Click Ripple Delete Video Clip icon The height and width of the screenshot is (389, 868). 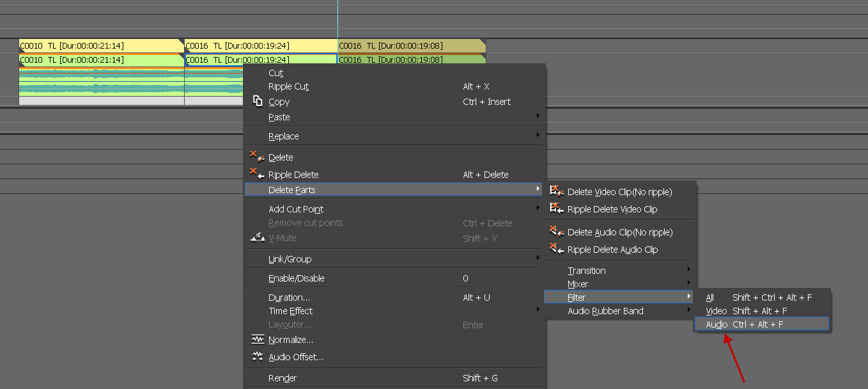[x=557, y=209]
